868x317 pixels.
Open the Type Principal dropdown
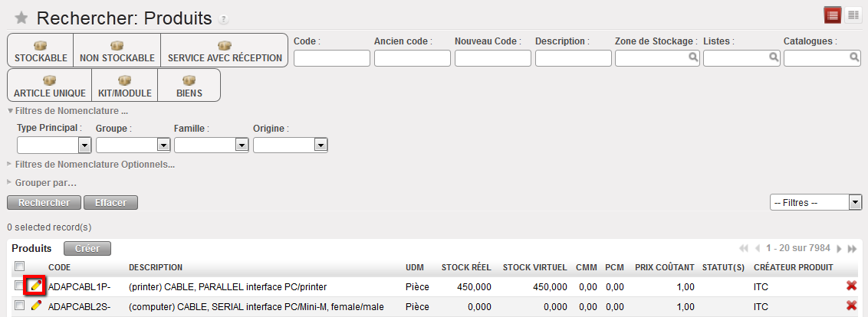(54, 145)
